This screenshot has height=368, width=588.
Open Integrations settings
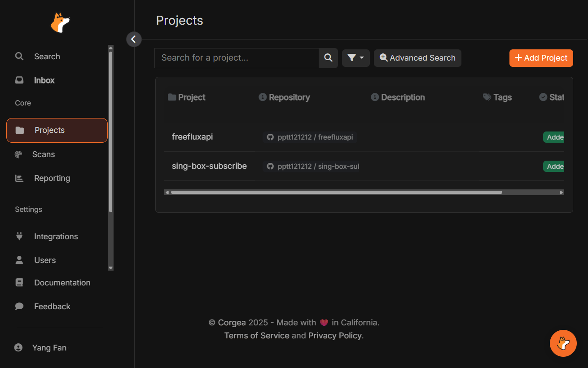point(56,237)
